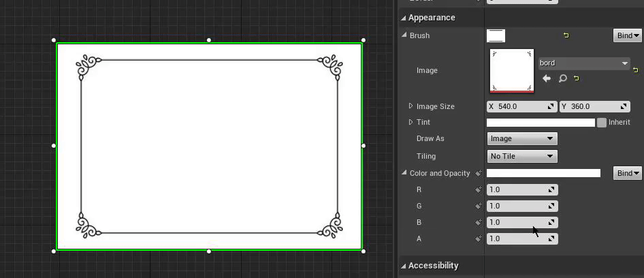Image resolution: width=644 pixels, height=278 pixels.
Task: Reset bord dropdown value to default
Action: [636, 70]
